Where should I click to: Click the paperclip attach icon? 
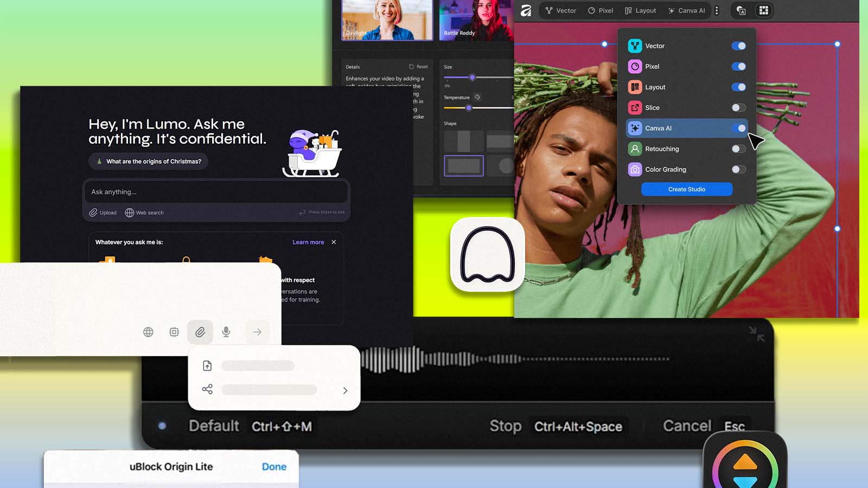pyautogui.click(x=200, y=332)
